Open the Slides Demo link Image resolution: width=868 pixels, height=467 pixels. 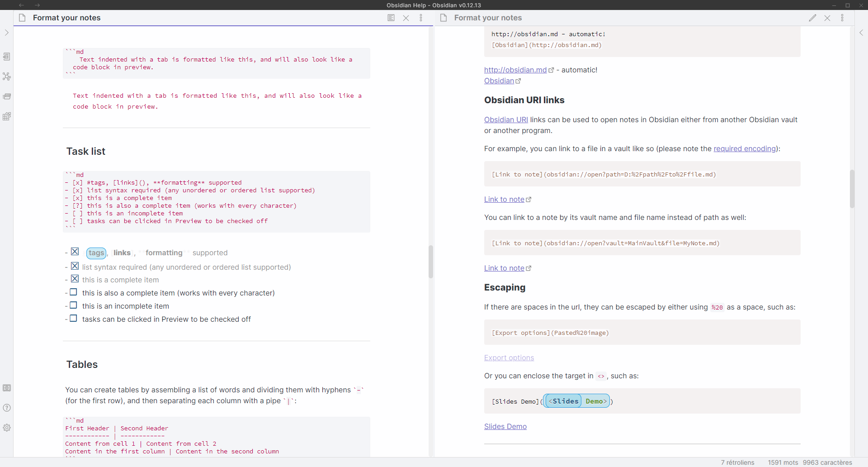tap(505, 426)
